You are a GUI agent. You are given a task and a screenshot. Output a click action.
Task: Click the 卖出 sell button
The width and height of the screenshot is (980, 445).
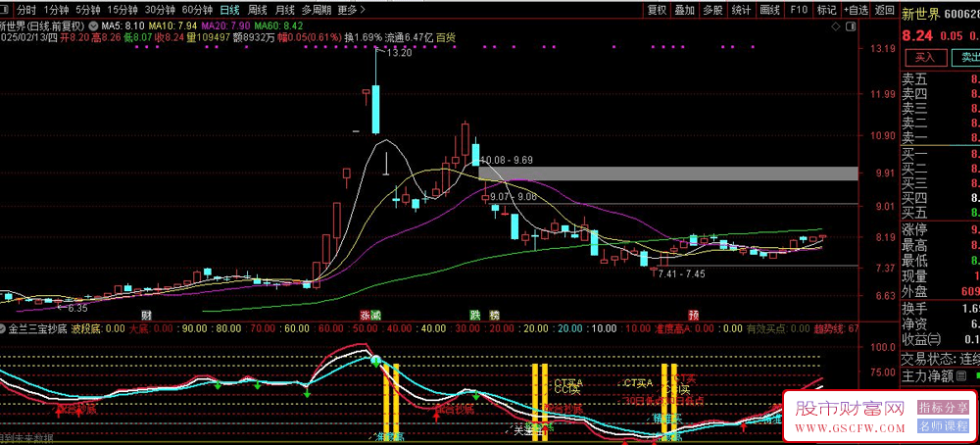click(x=965, y=58)
